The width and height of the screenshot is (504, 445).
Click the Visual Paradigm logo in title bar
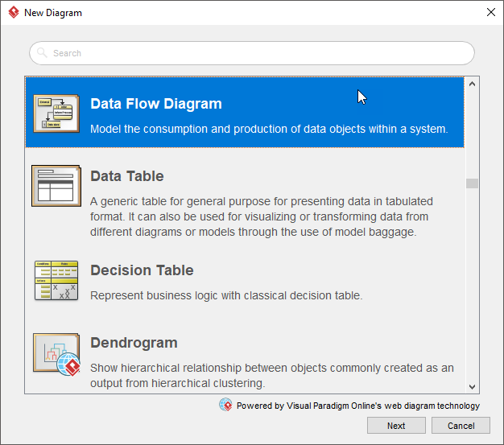pos(13,13)
